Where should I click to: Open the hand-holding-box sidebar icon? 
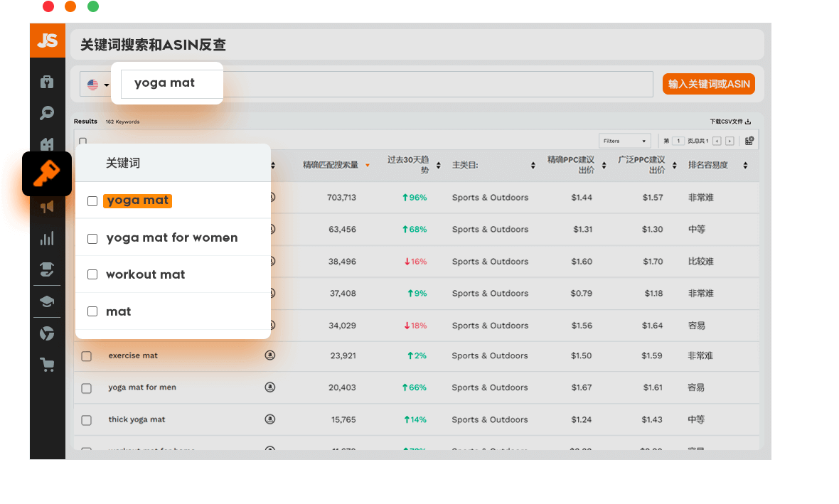coord(47,269)
